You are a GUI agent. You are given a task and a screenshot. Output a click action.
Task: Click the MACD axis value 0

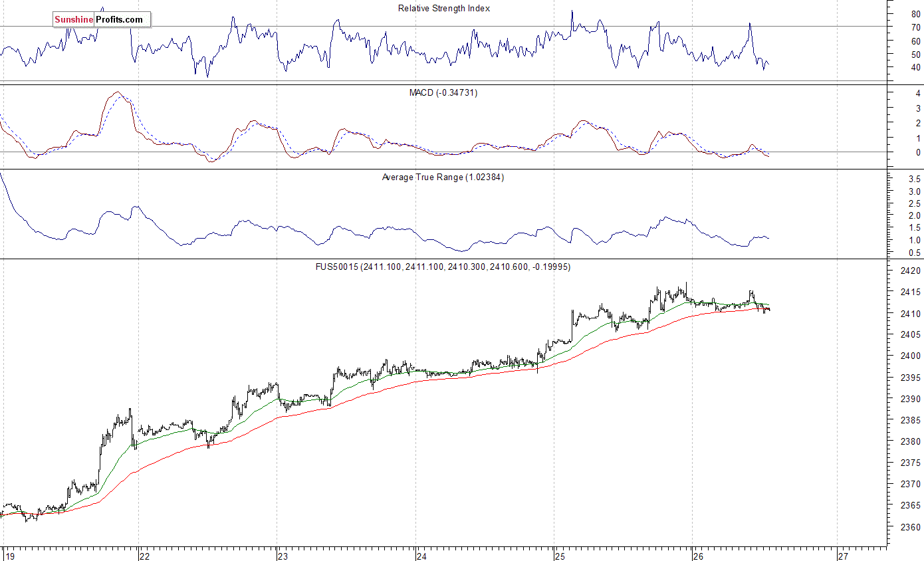point(918,153)
